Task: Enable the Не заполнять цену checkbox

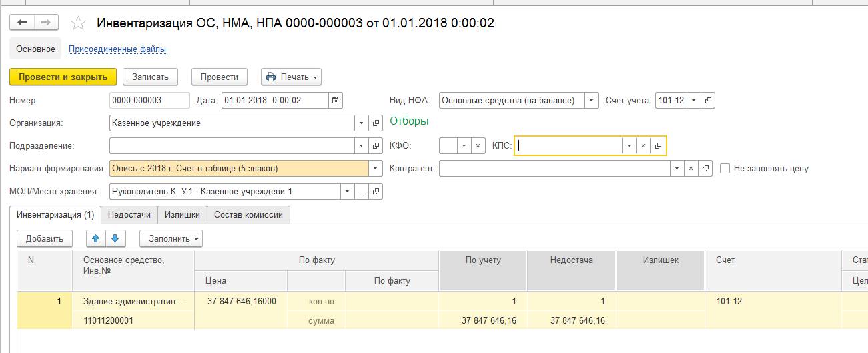Action: click(x=725, y=169)
